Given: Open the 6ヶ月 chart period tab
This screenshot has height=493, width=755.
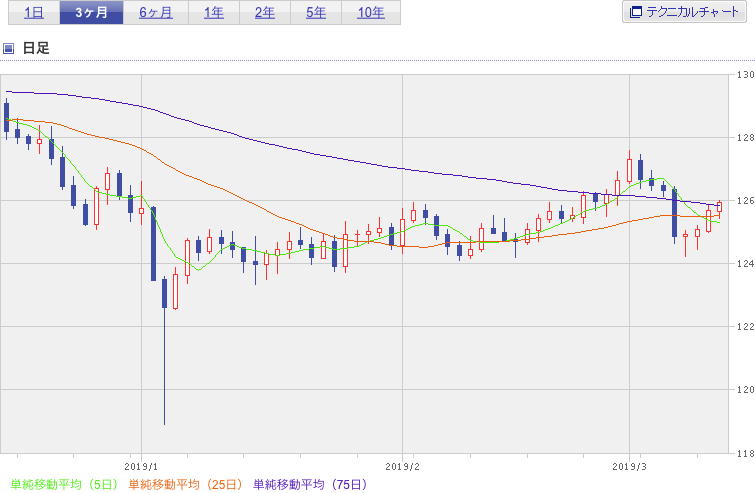Looking at the screenshot, I should click(156, 13).
